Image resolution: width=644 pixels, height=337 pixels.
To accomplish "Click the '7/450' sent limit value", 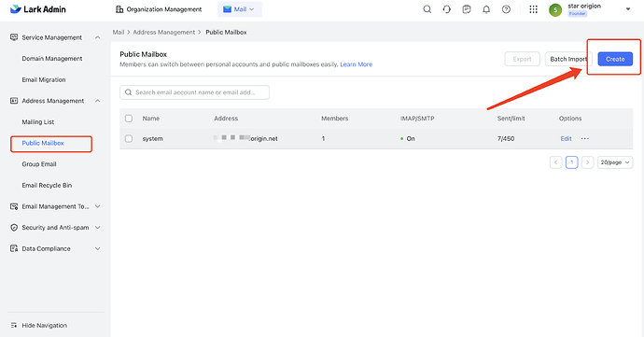I will click(x=506, y=138).
